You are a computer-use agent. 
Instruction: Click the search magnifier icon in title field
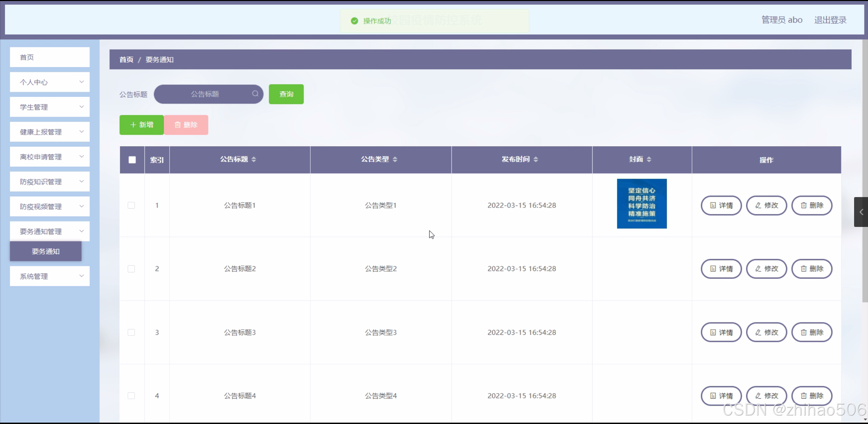coord(255,94)
